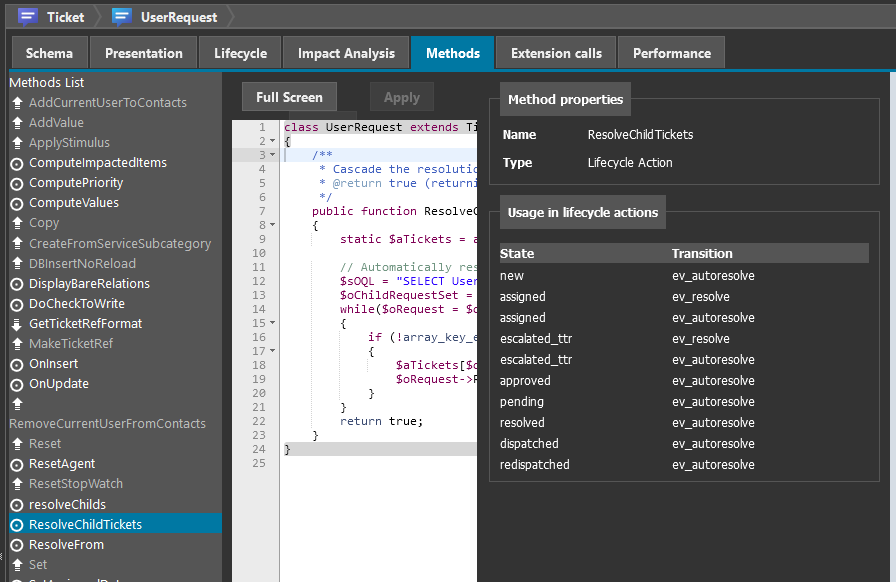The image size is (896, 582).
Task: Click the icon beside ComputePriority method
Action: click(x=16, y=183)
